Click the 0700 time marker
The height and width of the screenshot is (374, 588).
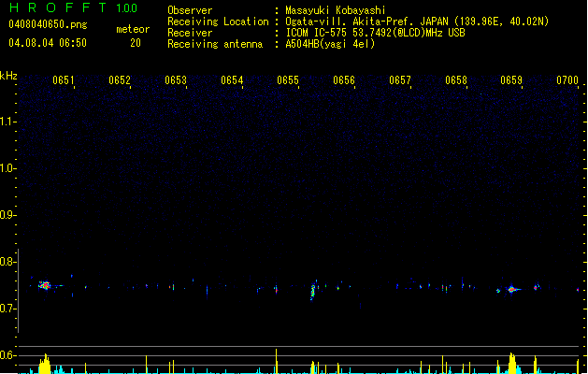(x=567, y=80)
